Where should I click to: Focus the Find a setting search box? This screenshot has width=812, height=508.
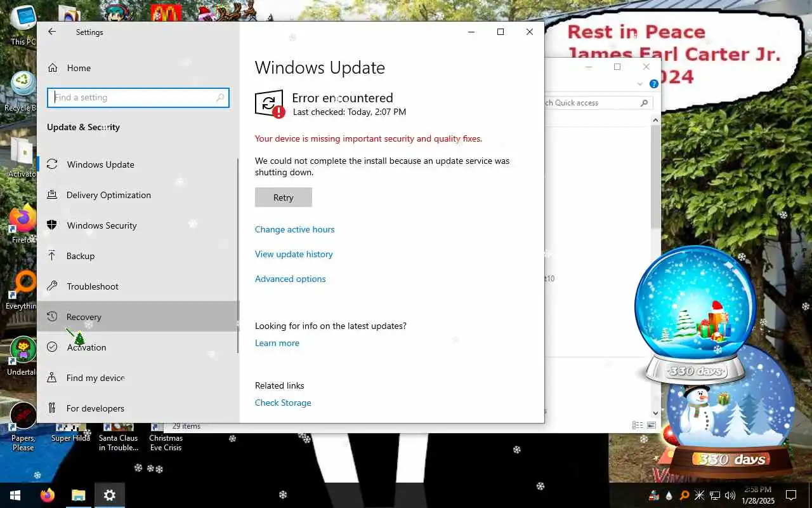(138, 98)
